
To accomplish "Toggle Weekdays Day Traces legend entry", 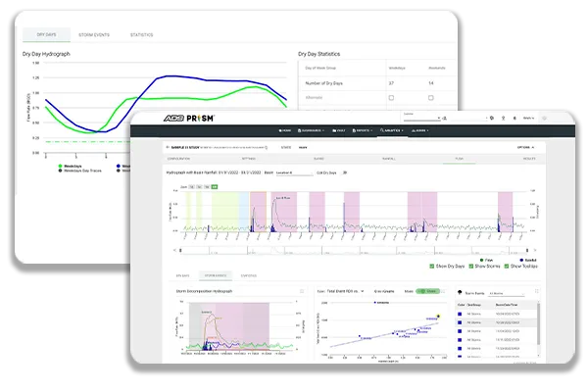I will click(x=80, y=171).
